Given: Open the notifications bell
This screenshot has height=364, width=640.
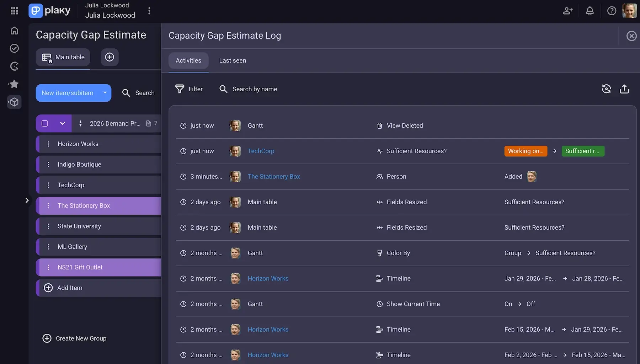Looking at the screenshot, I should click(x=590, y=11).
